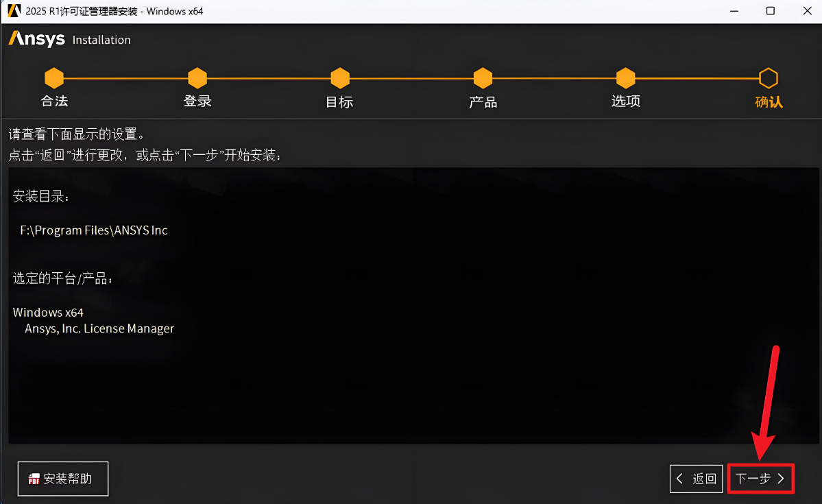
Task: Click the 目标 step hexagon
Action: tap(340, 78)
